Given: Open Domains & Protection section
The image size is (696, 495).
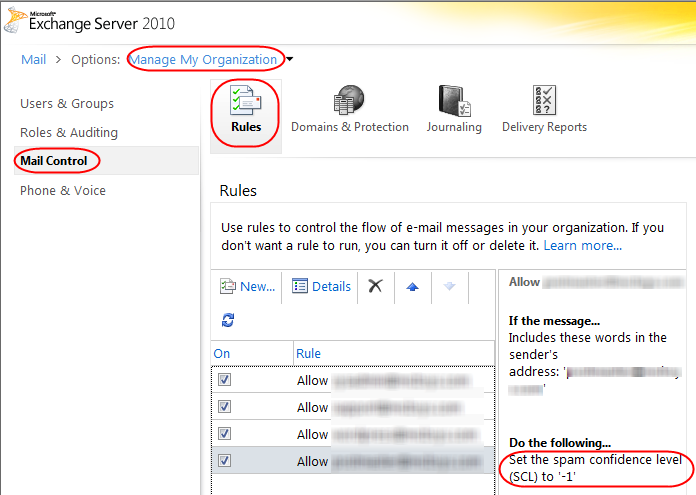Looking at the screenshot, I should pyautogui.click(x=350, y=110).
